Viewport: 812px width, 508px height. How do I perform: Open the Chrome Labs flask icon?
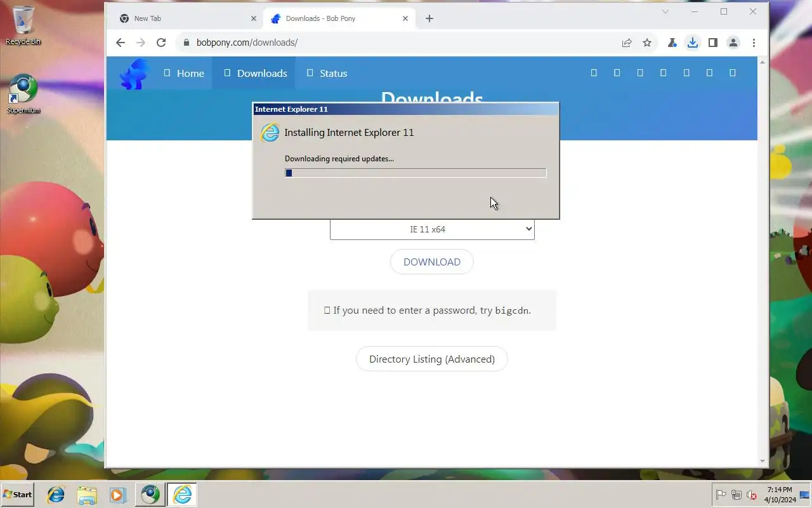pos(672,43)
